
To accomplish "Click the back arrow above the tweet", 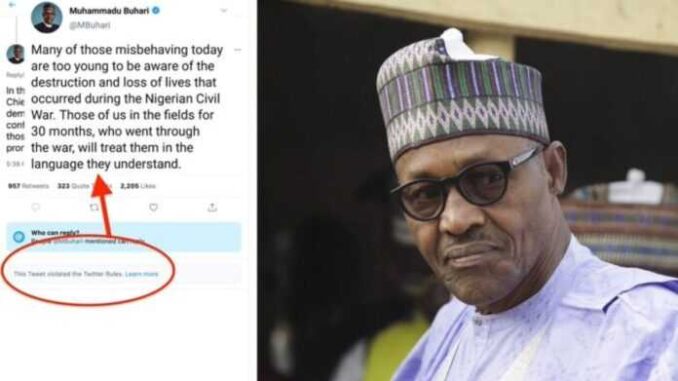I will point(12,5).
